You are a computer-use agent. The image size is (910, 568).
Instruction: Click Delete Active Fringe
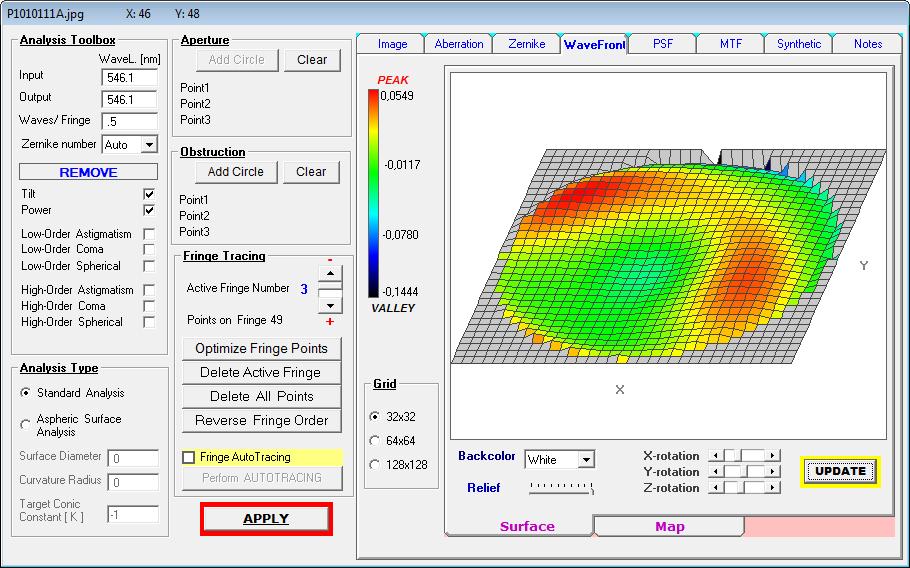pos(261,372)
